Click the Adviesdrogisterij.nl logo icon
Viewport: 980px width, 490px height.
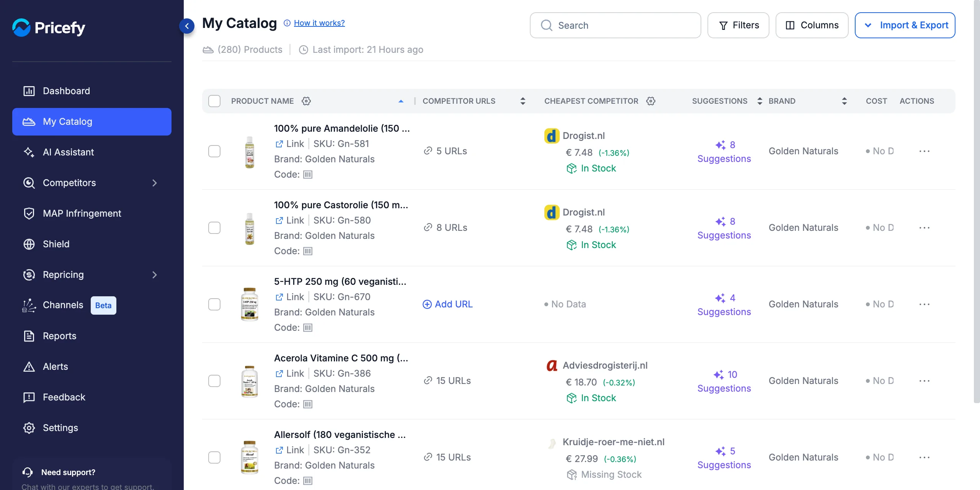click(x=552, y=366)
